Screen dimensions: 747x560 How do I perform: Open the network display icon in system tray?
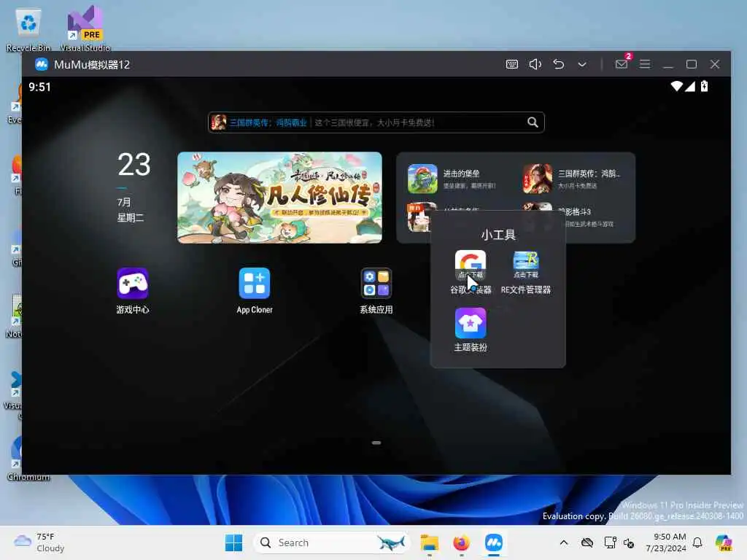coord(610,542)
